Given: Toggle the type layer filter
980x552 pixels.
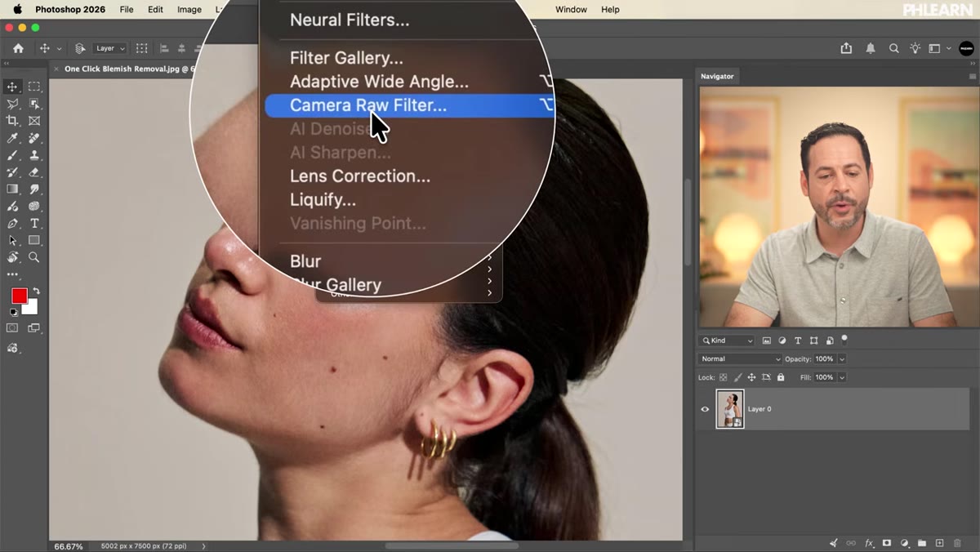Looking at the screenshot, I should point(798,341).
